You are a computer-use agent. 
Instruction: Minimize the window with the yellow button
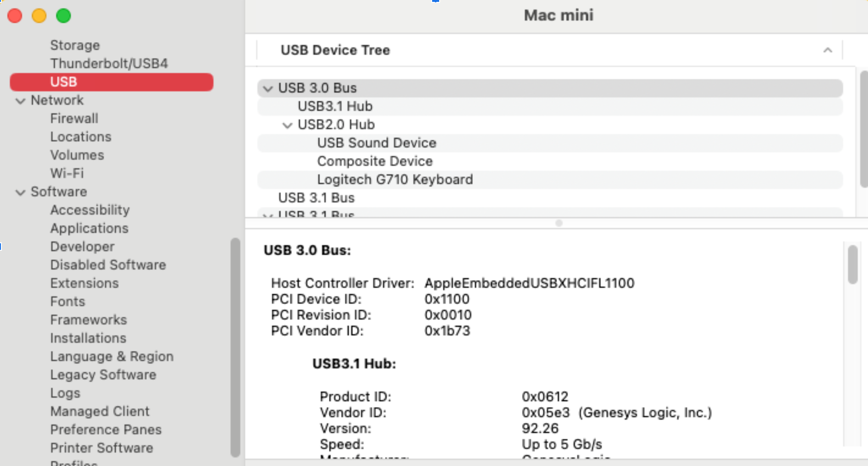(39, 15)
